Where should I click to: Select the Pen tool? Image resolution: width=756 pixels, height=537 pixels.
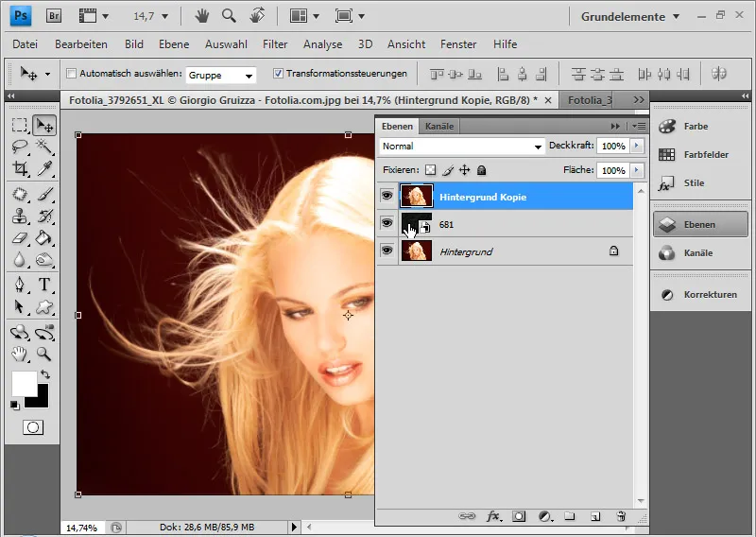19,285
